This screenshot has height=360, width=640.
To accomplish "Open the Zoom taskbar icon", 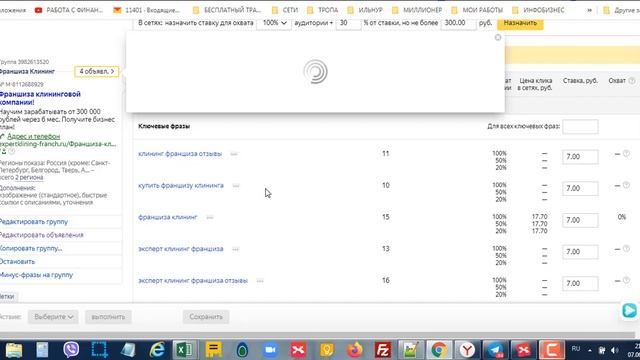I will pyautogui.click(x=270, y=350).
